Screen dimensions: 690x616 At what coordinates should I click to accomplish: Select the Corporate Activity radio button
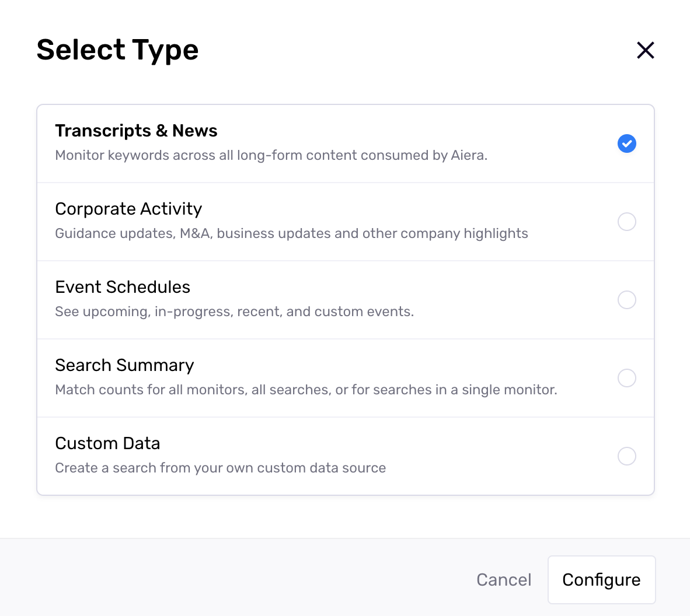[626, 222]
